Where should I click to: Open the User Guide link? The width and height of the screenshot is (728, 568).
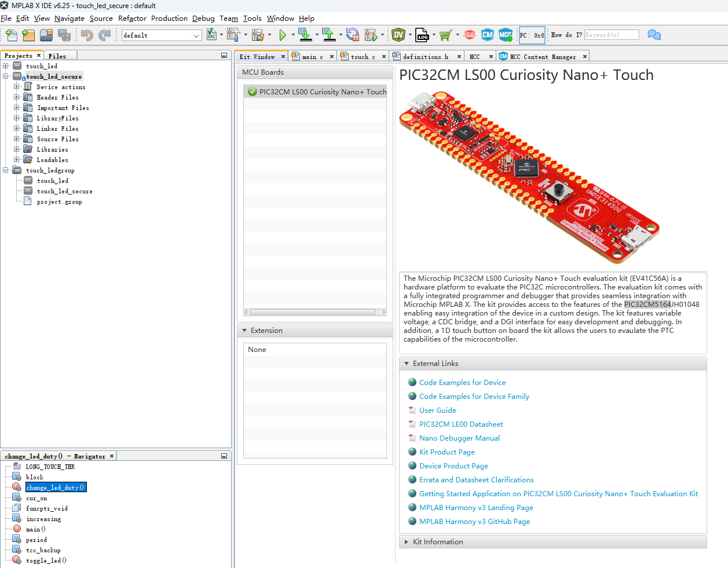point(438,411)
